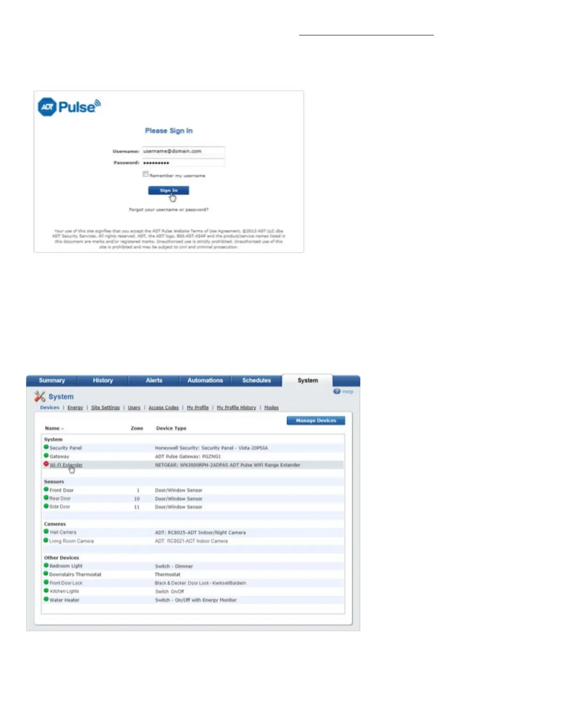563x728 pixels.
Task: Select the Living Room Camera name
Action: pyautogui.click(x=72, y=541)
